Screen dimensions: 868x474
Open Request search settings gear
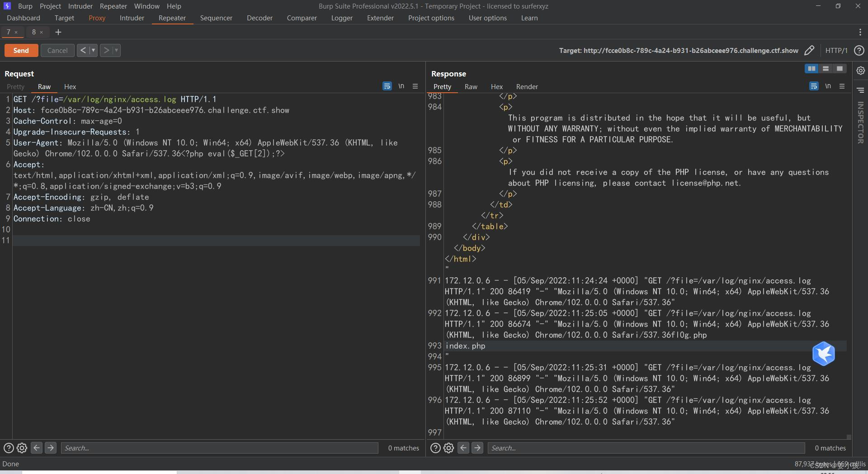(x=22, y=448)
